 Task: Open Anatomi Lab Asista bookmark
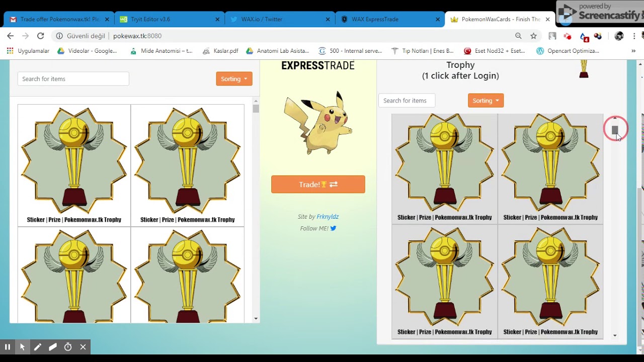[278, 51]
